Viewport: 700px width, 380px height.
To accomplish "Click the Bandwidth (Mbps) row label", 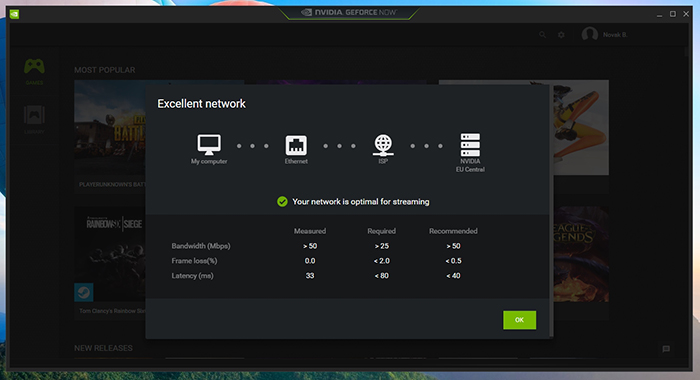I will [201, 246].
